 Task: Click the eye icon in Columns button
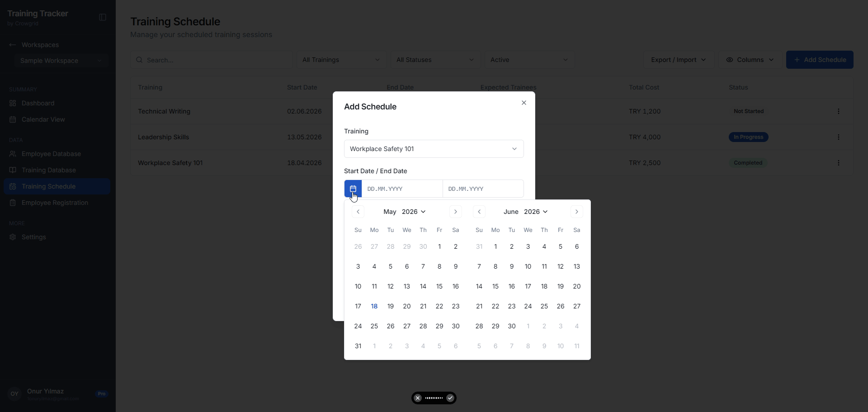(729, 60)
